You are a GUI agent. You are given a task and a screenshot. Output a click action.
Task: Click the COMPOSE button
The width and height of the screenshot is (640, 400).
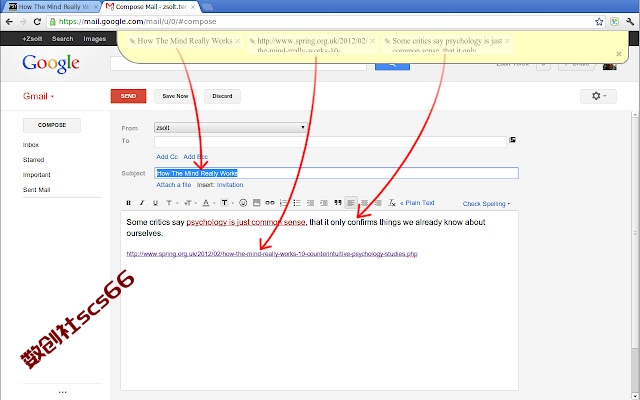[x=52, y=125]
